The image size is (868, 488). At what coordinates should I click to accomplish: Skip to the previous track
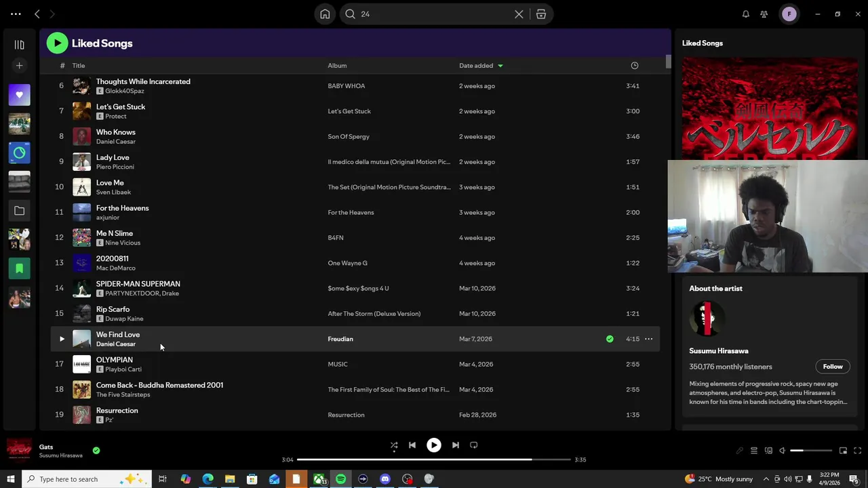[412, 445]
